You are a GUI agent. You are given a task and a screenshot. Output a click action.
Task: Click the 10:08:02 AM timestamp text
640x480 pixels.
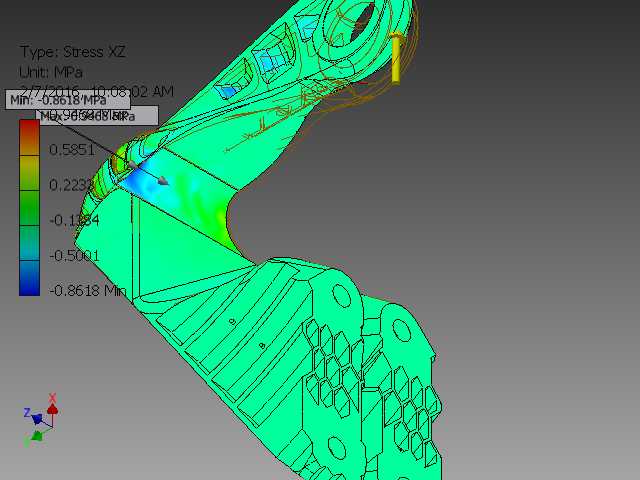coord(133,91)
